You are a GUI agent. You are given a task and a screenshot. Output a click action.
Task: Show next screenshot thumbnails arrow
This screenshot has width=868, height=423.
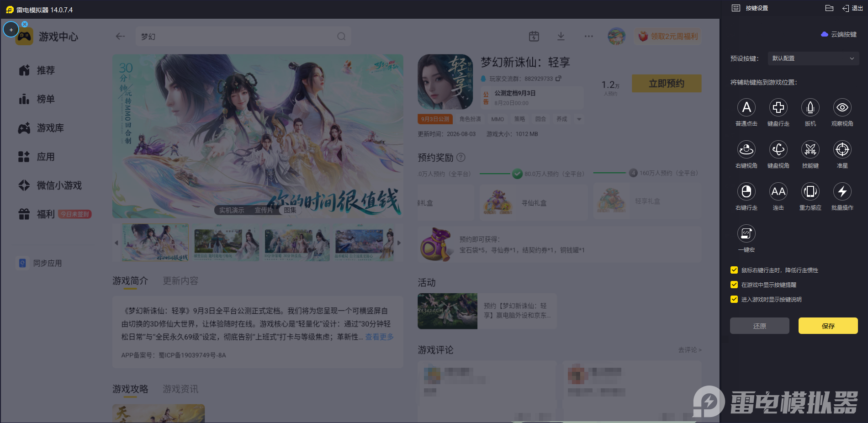pos(399,243)
